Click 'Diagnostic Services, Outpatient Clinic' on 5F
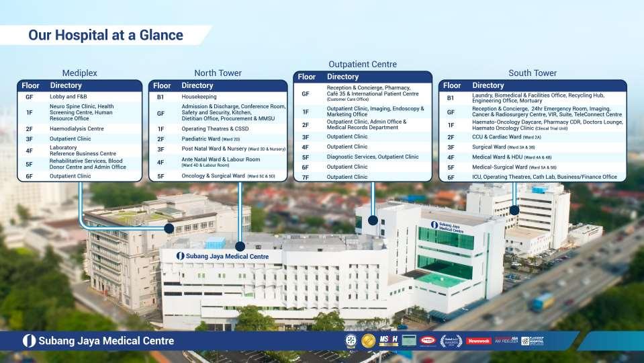The height and width of the screenshot is (363, 644). point(373,157)
